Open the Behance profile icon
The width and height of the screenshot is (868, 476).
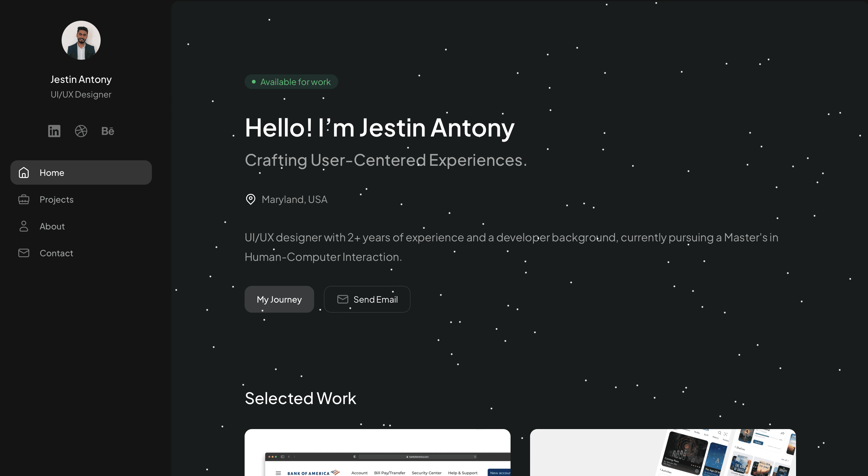point(108,131)
